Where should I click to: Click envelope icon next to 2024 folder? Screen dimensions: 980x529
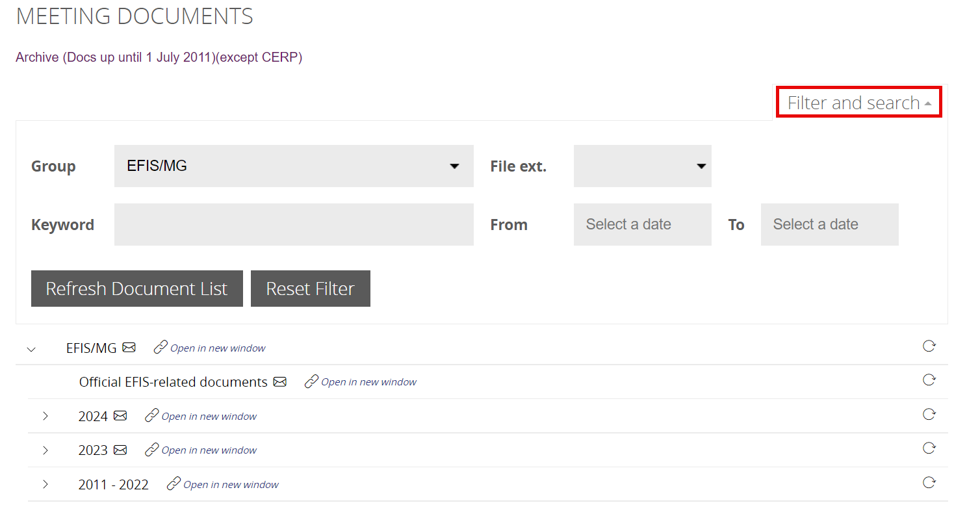coord(120,416)
